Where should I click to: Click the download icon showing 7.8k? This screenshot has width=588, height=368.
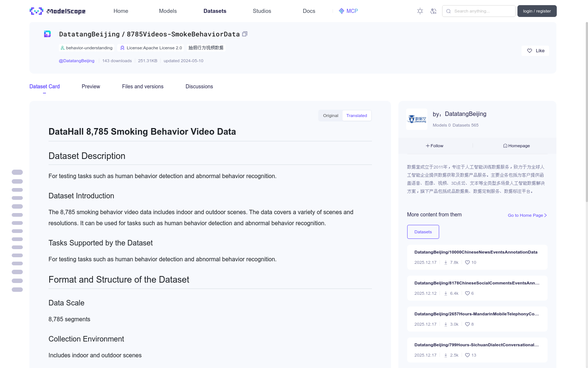click(446, 262)
